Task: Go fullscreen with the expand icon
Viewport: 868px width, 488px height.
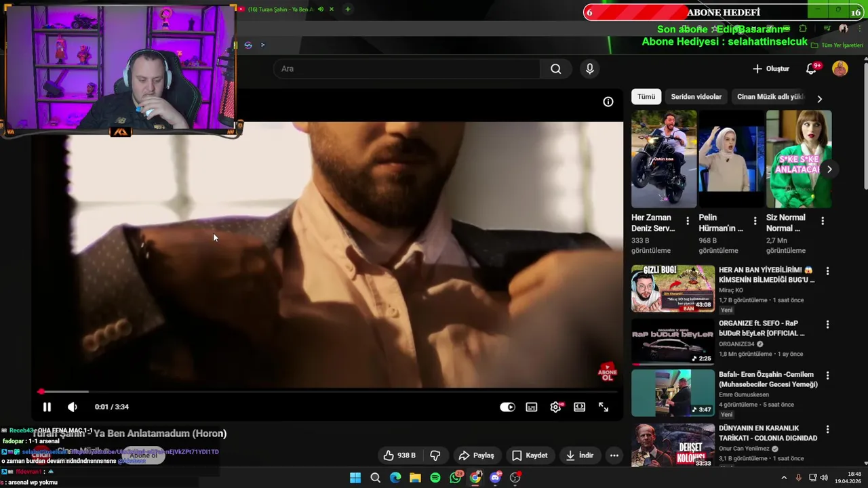Action: click(604, 407)
